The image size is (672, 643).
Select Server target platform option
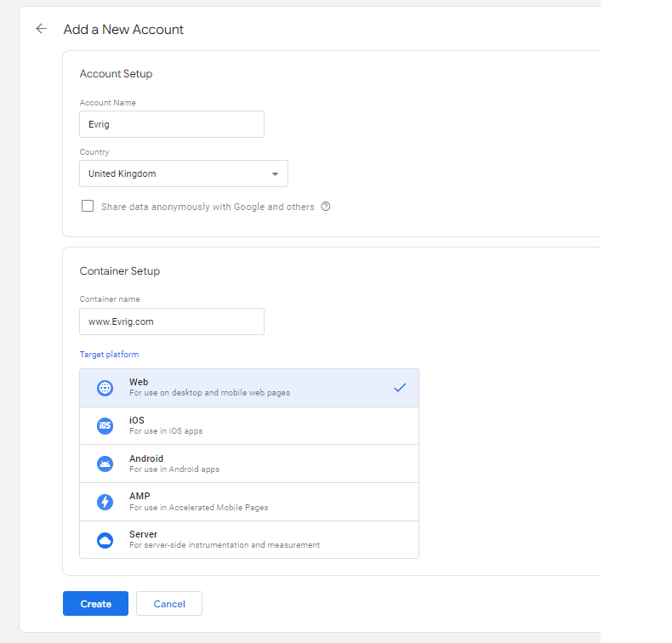(248, 539)
